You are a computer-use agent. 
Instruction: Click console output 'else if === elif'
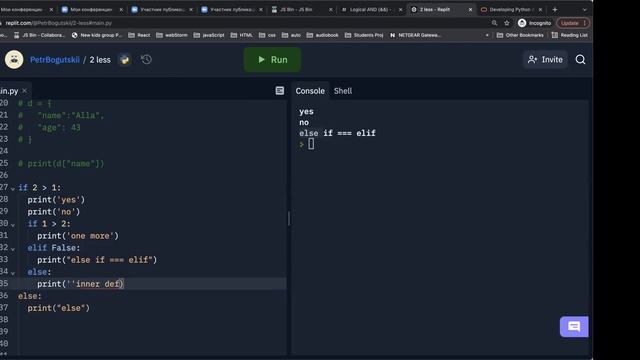(x=337, y=133)
